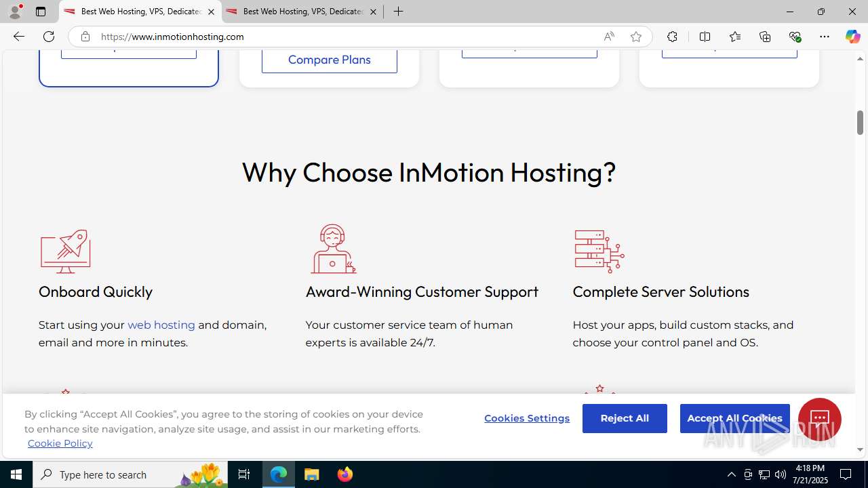
Task: Close the second InMotion Hosting tab
Action: click(x=373, y=12)
